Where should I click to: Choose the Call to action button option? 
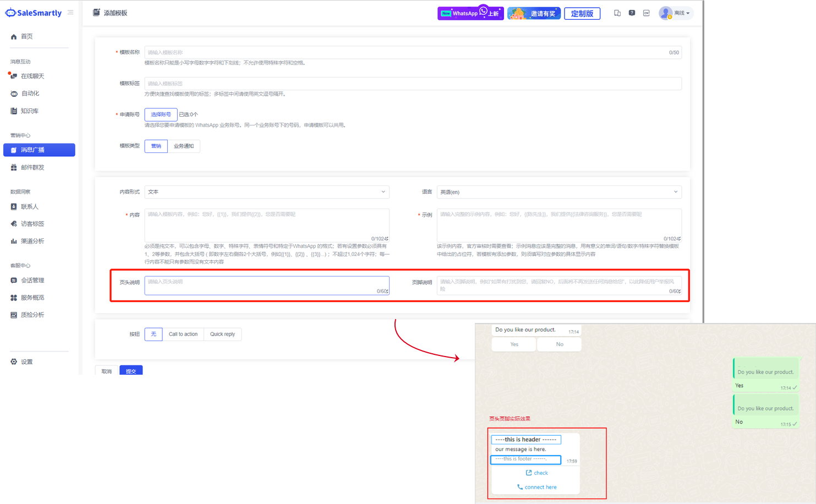183,334
